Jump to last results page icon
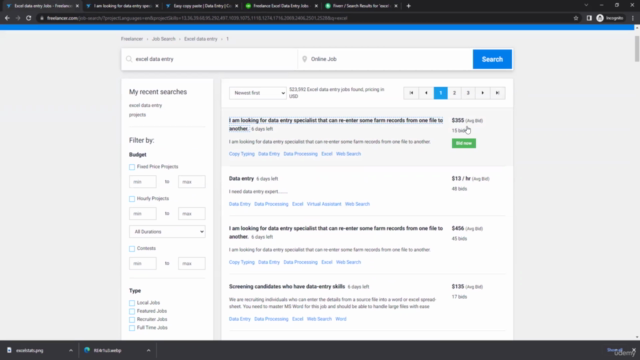 pos(498,93)
